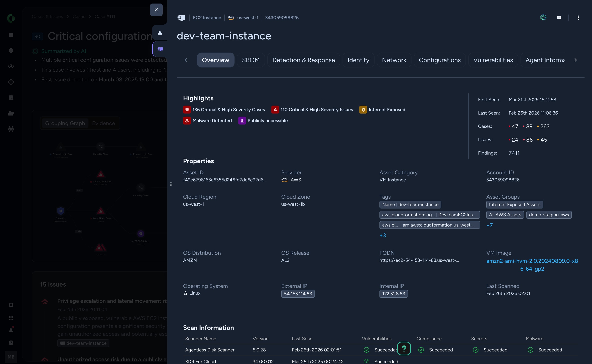The image size is (592, 364).
Task: Select the shield security icon in the sidebar
Action: pyautogui.click(x=11, y=51)
